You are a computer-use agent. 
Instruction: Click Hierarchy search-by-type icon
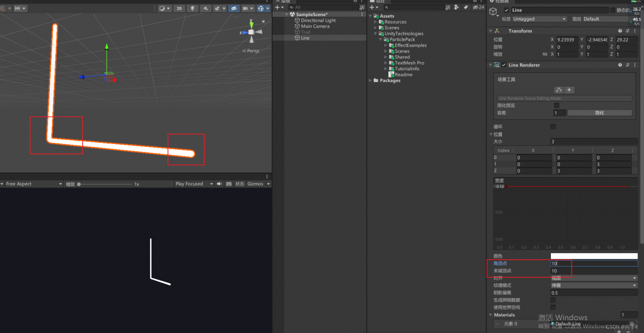pyautogui.click(x=362, y=8)
